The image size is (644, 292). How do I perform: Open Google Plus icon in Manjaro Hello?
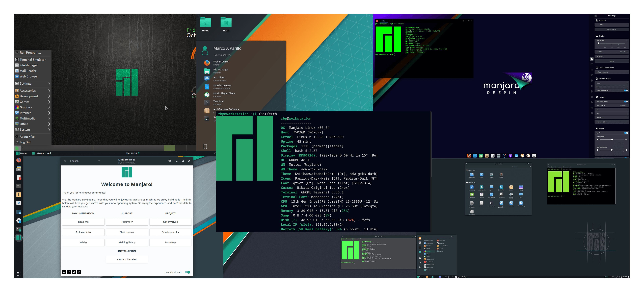tap(64, 272)
